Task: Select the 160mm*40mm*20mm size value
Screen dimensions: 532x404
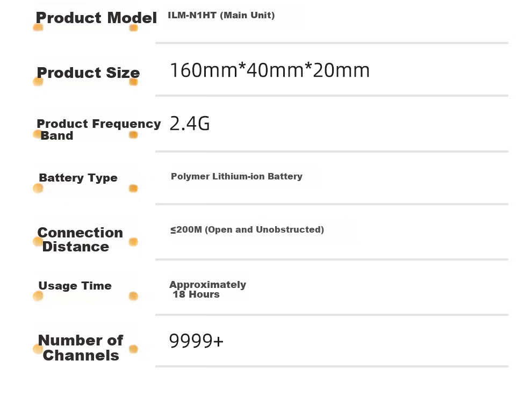Action: 270,70
